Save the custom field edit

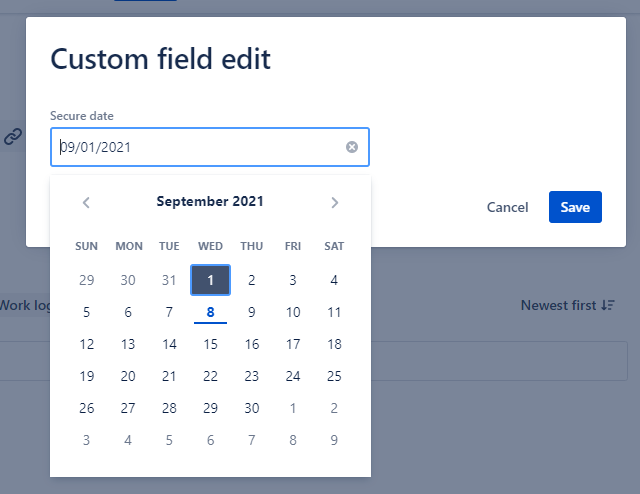coord(575,207)
